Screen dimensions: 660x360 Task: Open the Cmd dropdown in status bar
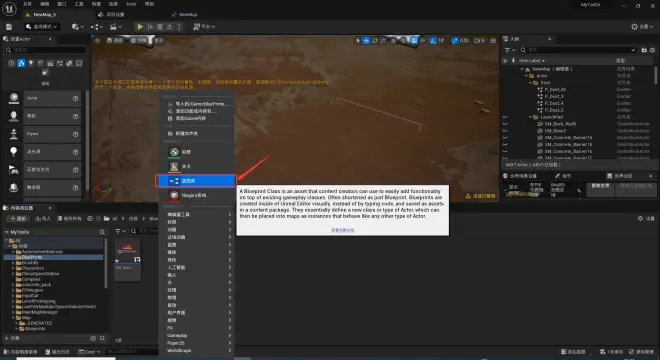point(89,352)
